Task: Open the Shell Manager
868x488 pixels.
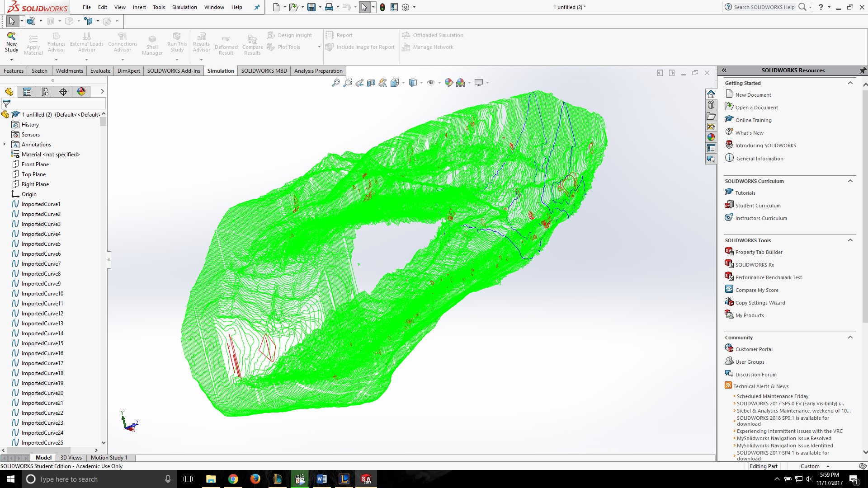Action: tap(152, 43)
